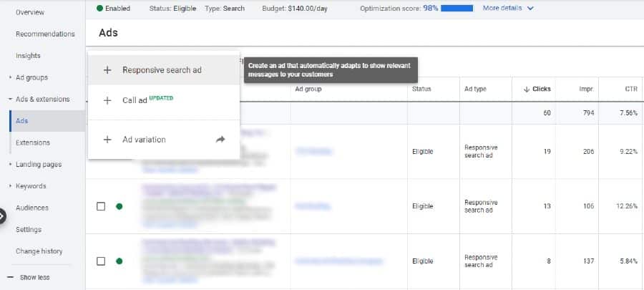The height and width of the screenshot is (290, 644).
Task: Click the 5.84% CTR cell
Action: (629, 261)
